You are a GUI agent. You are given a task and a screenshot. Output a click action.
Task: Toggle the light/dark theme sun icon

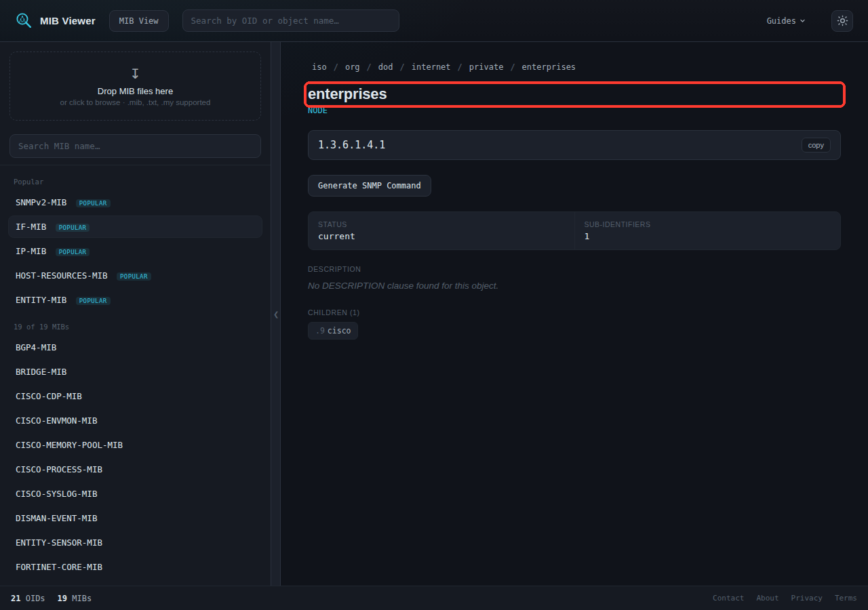(842, 20)
